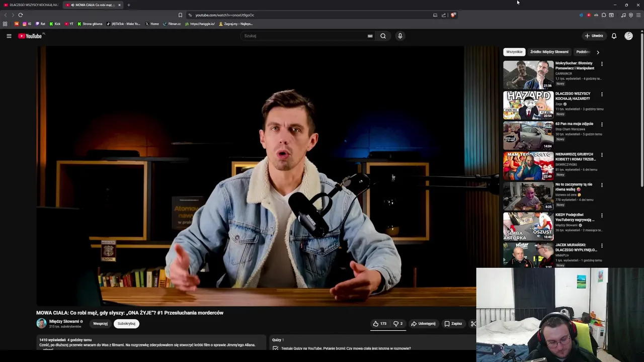Screen dimensions: 644x362
Task: Open options for No to zaczynamy video
Action: point(602,185)
